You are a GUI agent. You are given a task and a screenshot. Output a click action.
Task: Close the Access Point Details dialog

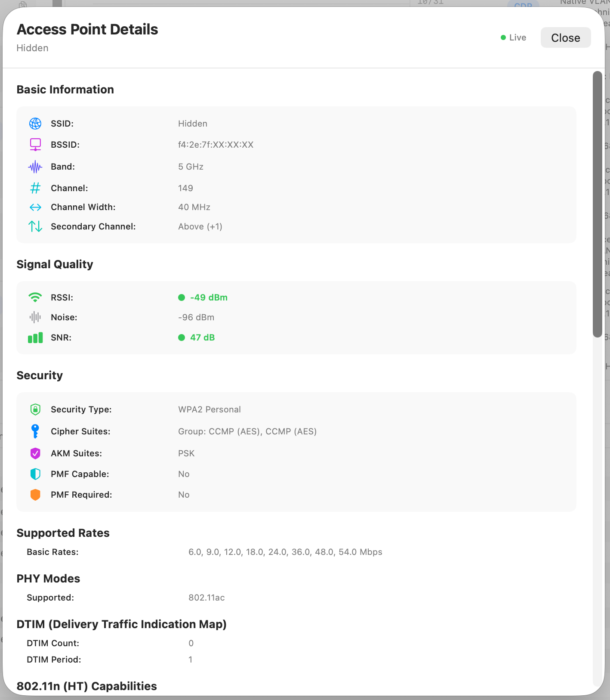[565, 38]
